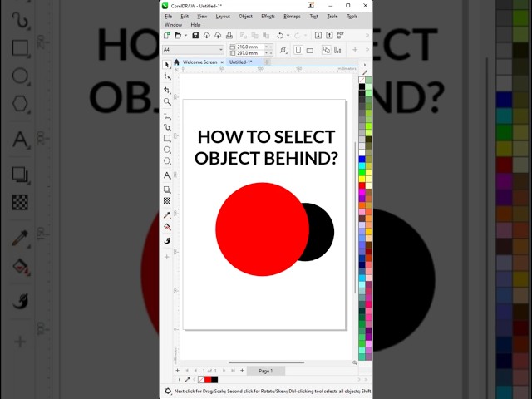The image size is (532, 399).
Task: Select the Artistic Media curve tool
Action: tap(167, 127)
